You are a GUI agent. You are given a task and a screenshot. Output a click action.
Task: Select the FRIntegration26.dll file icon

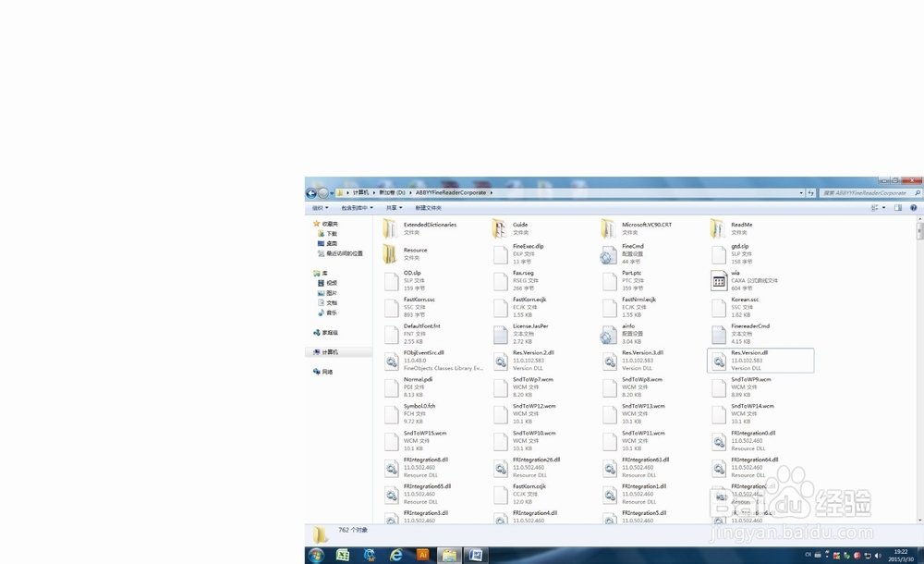pyautogui.click(x=500, y=469)
